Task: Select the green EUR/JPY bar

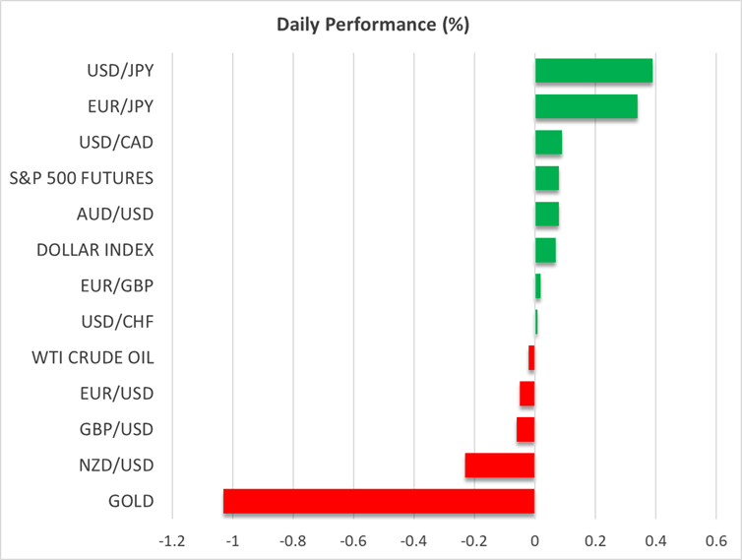Action: pyautogui.click(x=586, y=106)
